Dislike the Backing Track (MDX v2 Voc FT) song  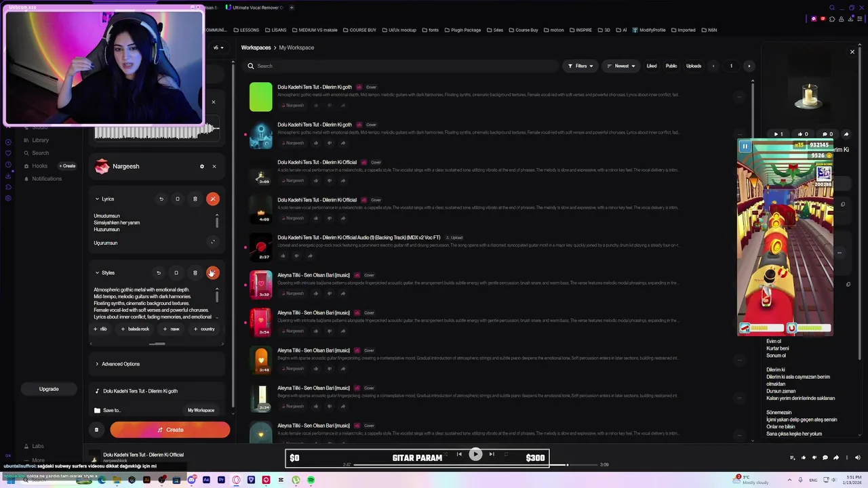click(x=296, y=256)
